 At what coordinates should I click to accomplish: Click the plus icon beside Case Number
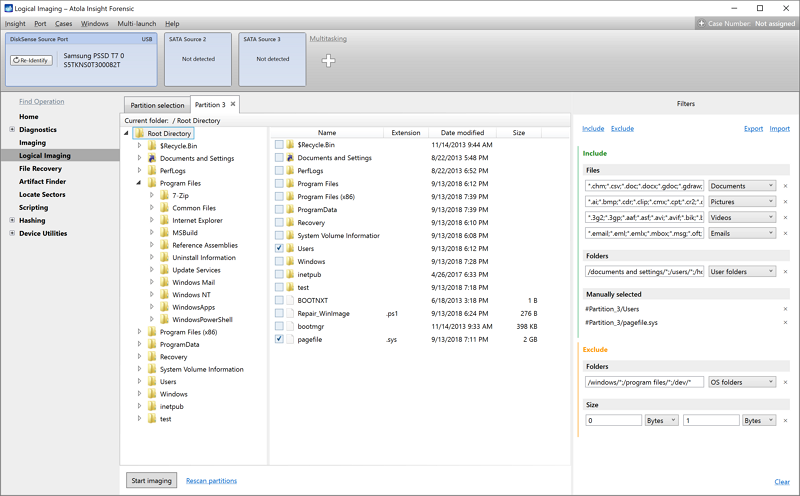coord(702,23)
